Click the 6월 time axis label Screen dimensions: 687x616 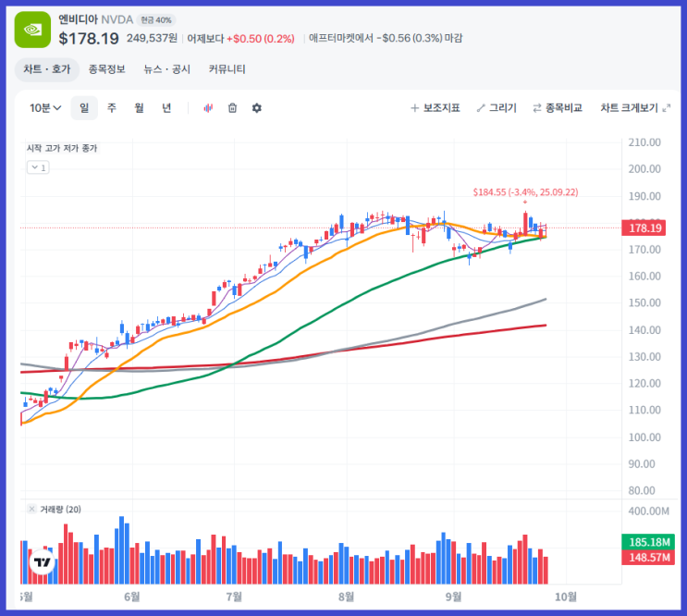(132, 597)
